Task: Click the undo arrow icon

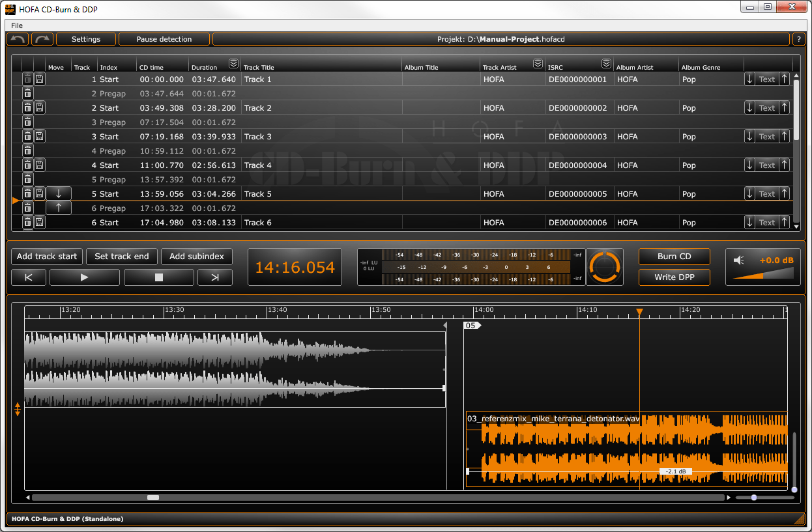Action: tap(18, 39)
